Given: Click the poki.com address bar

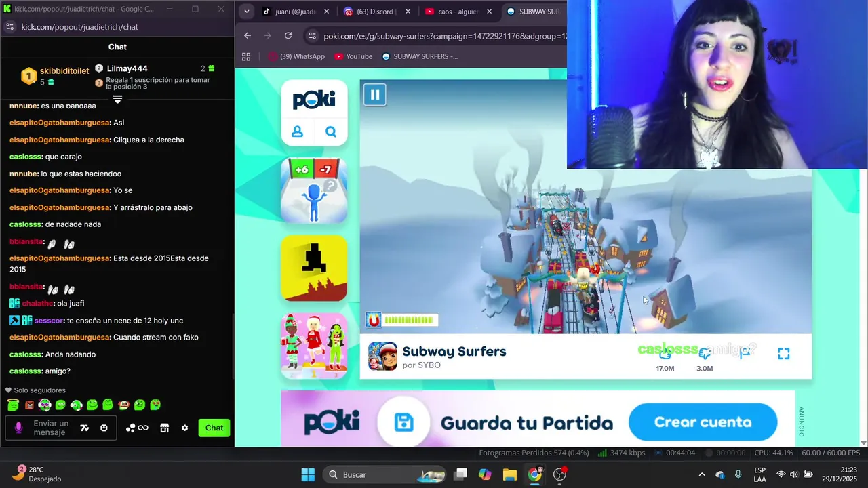Looking at the screenshot, I should click(x=445, y=36).
